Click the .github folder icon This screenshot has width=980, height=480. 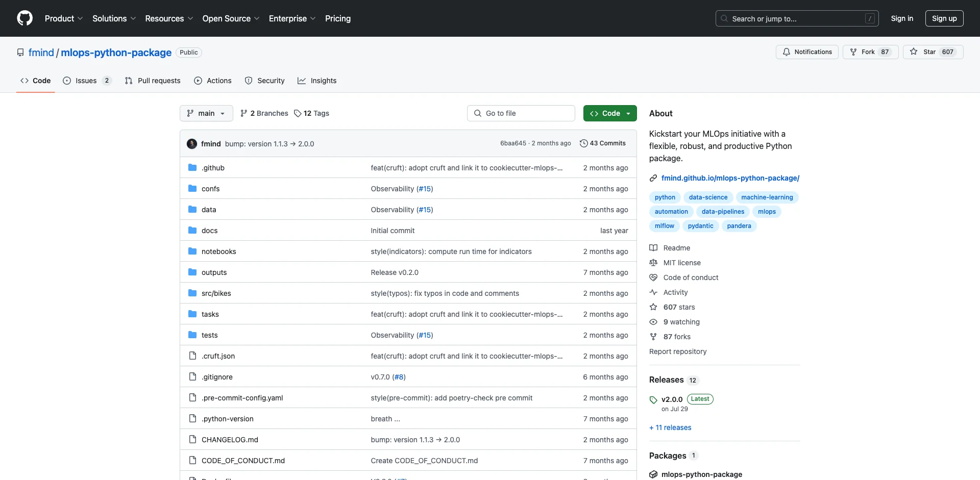[x=192, y=168]
